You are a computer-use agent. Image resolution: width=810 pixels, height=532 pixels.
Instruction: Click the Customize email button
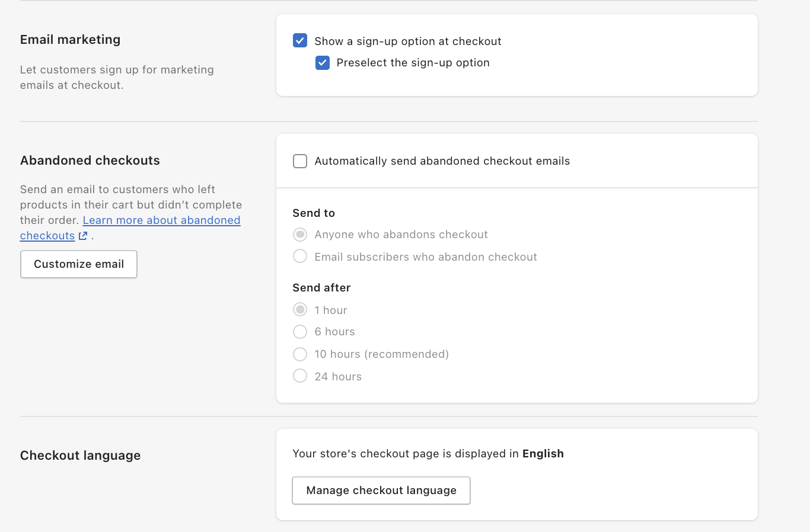79,264
